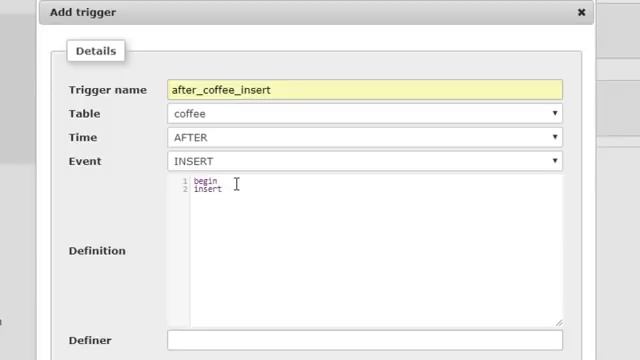Focus the Trigger name input field
The height and width of the screenshot is (360, 640).
(x=364, y=90)
